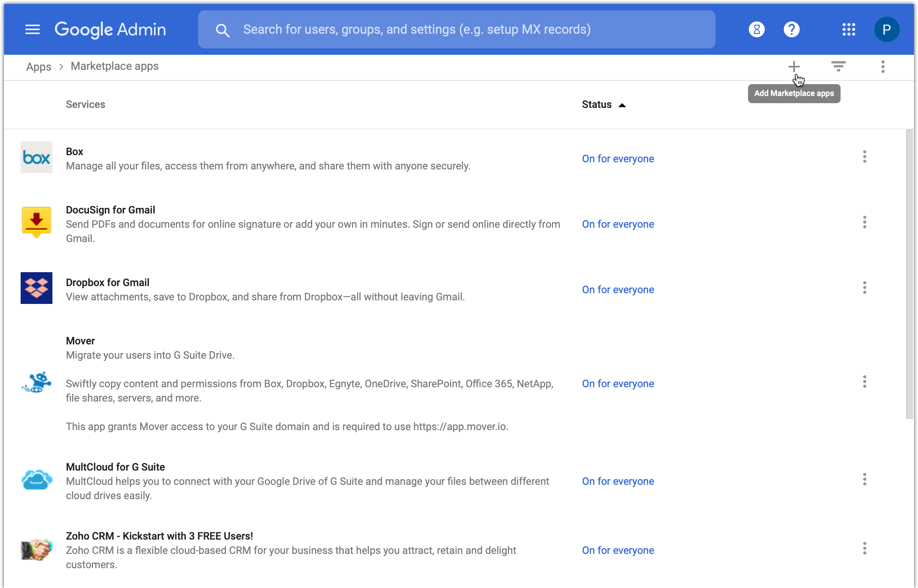Click the Help question mark icon

coord(791,29)
